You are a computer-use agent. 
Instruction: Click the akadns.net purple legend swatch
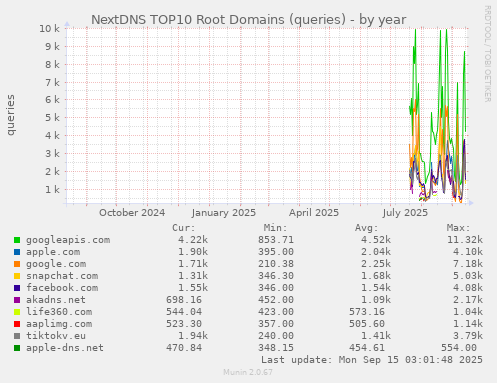17,300
